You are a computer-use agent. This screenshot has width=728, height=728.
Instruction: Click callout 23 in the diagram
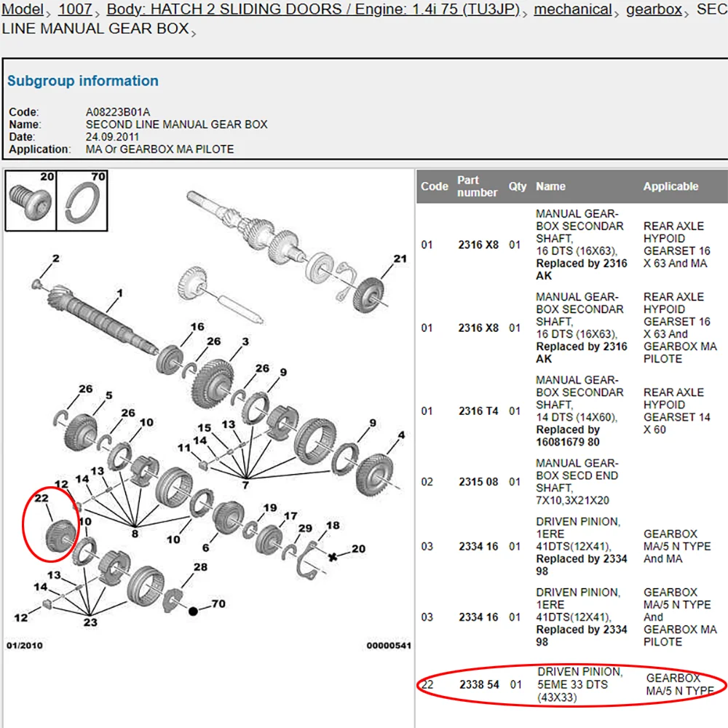click(x=90, y=622)
